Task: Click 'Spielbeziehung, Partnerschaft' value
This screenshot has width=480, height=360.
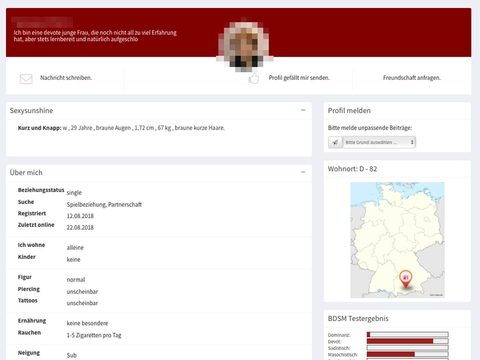Action: (x=104, y=204)
